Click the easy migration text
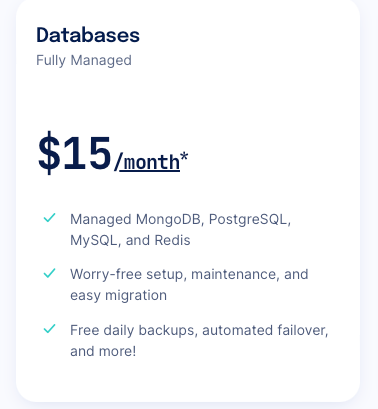 [118, 296]
